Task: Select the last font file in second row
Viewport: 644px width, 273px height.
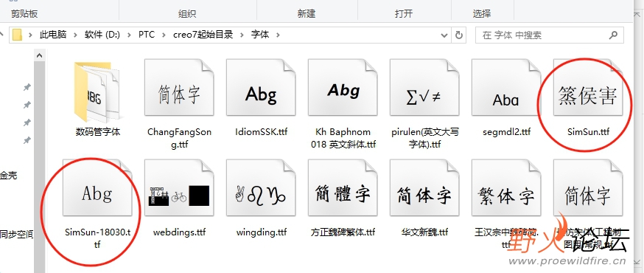Action: tap(588, 188)
